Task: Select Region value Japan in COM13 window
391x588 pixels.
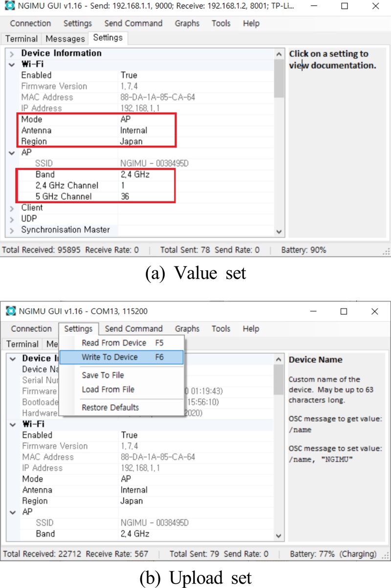Action: tap(132, 501)
